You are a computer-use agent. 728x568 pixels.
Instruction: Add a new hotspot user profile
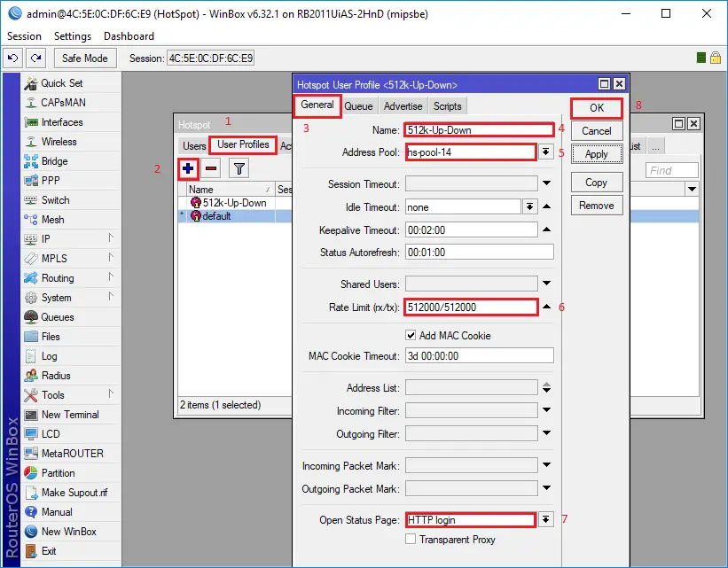pyautogui.click(x=188, y=168)
